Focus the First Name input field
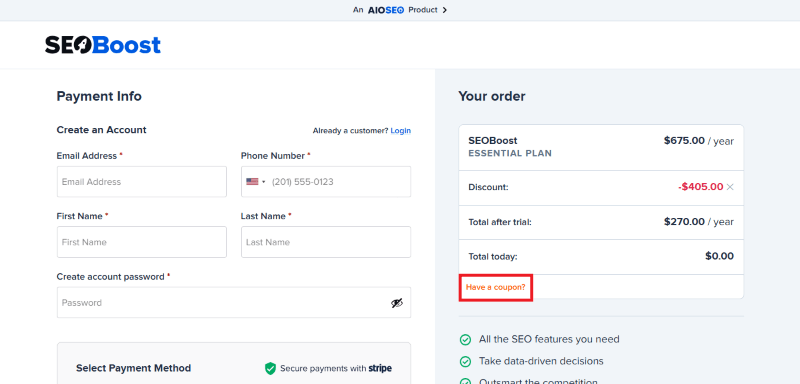800x384 pixels. pos(141,242)
